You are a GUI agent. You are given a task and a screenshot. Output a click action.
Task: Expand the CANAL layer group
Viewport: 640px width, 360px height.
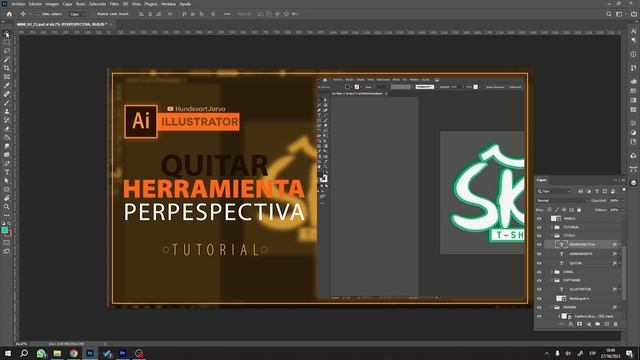[x=552, y=272]
